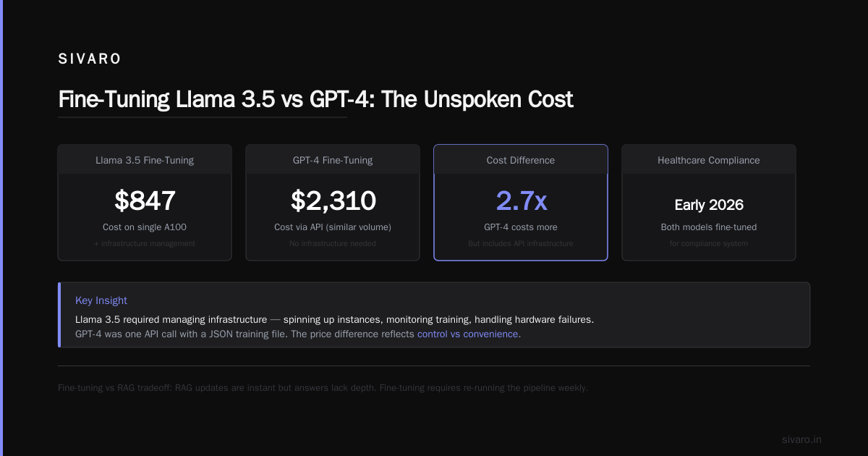Click the Early 2026 text
The height and width of the screenshot is (456, 868).
click(709, 205)
